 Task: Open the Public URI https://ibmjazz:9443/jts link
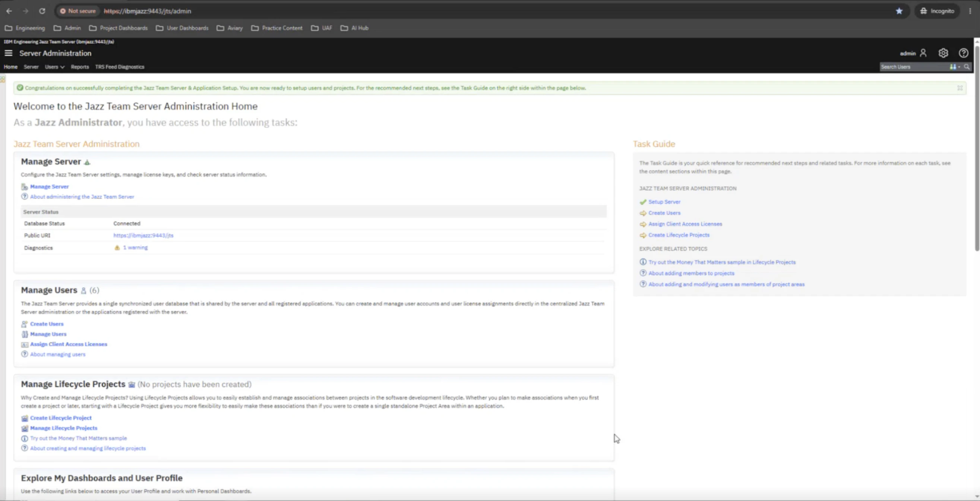143,235
